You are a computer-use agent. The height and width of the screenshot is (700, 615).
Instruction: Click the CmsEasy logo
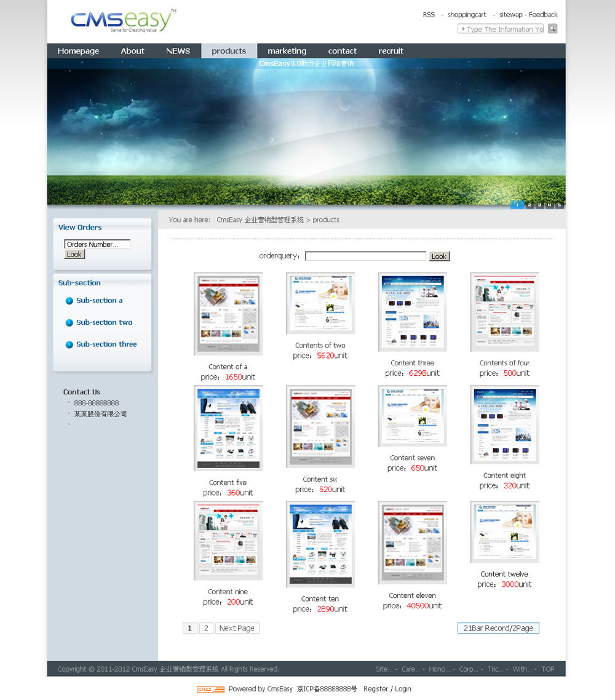tap(123, 21)
